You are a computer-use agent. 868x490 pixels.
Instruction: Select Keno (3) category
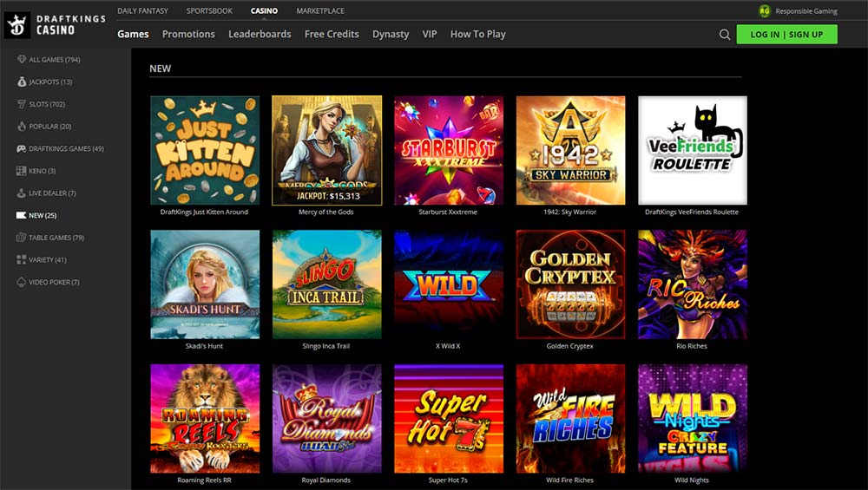pos(42,171)
